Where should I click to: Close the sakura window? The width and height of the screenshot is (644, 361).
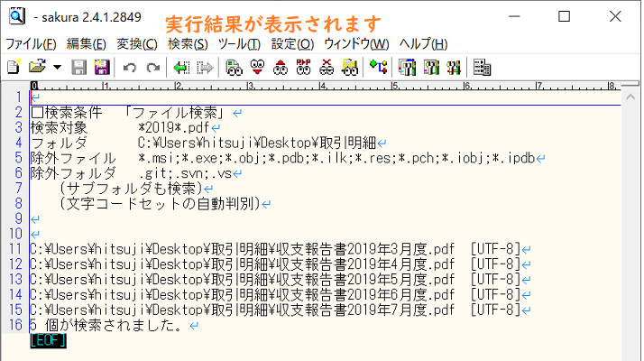[x=615, y=16]
